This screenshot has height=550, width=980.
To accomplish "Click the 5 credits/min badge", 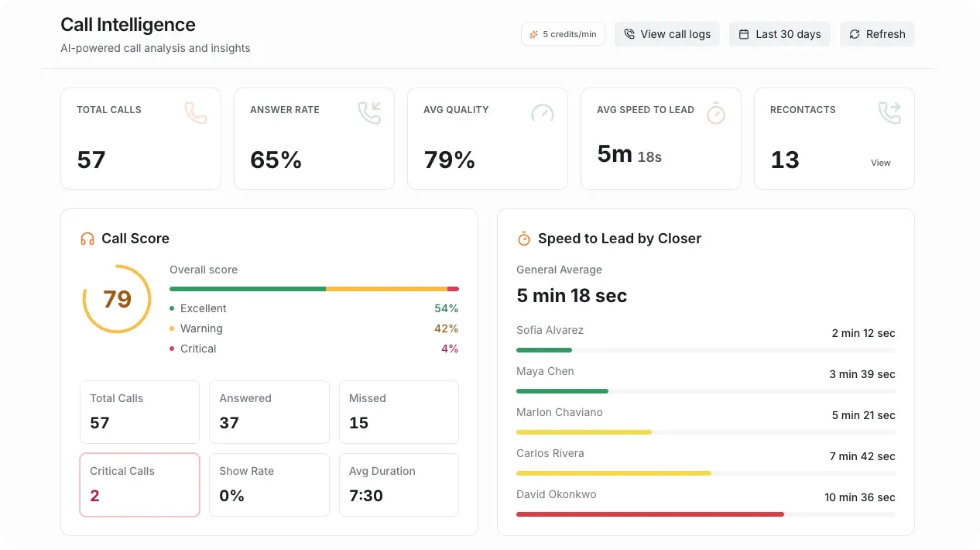I will click(563, 34).
